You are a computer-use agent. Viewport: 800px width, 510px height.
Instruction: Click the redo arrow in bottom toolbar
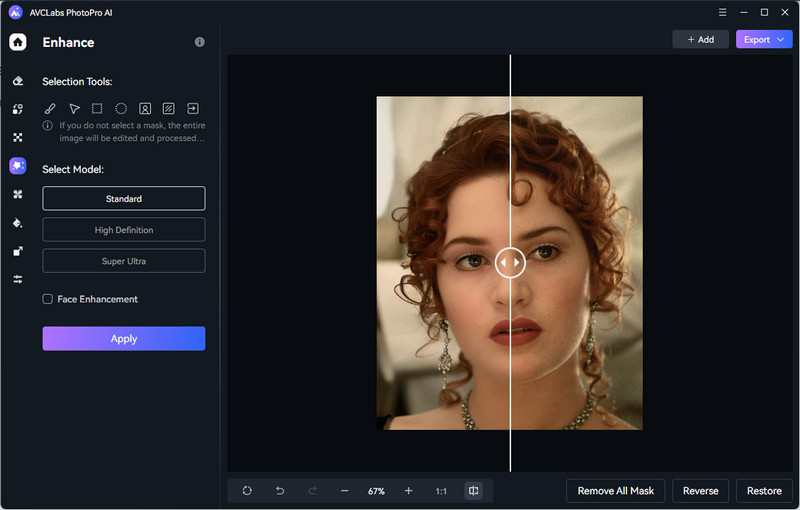tap(312, 491)
